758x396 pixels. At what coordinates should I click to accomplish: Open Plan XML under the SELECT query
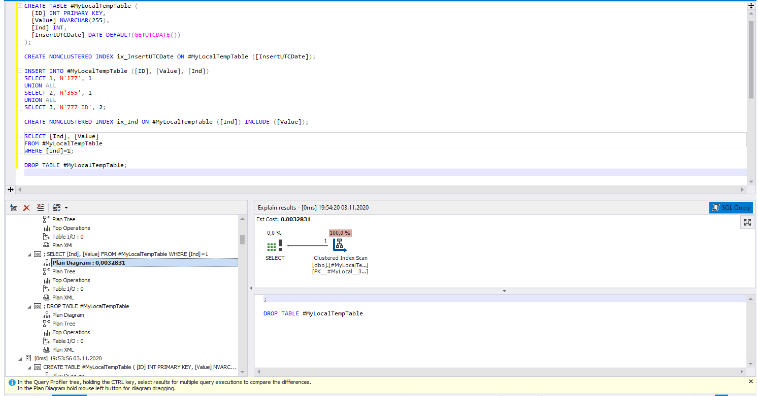[62, 297]
